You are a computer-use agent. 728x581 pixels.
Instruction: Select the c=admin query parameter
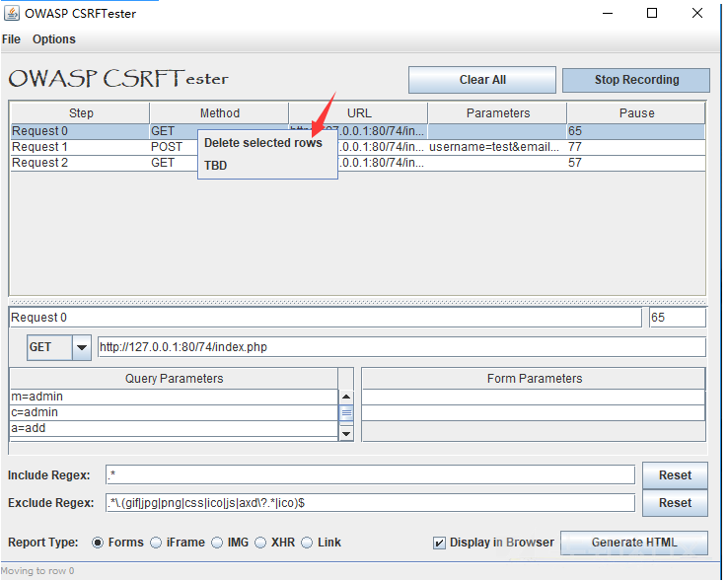pyautogui.click(x=174, y=413)
